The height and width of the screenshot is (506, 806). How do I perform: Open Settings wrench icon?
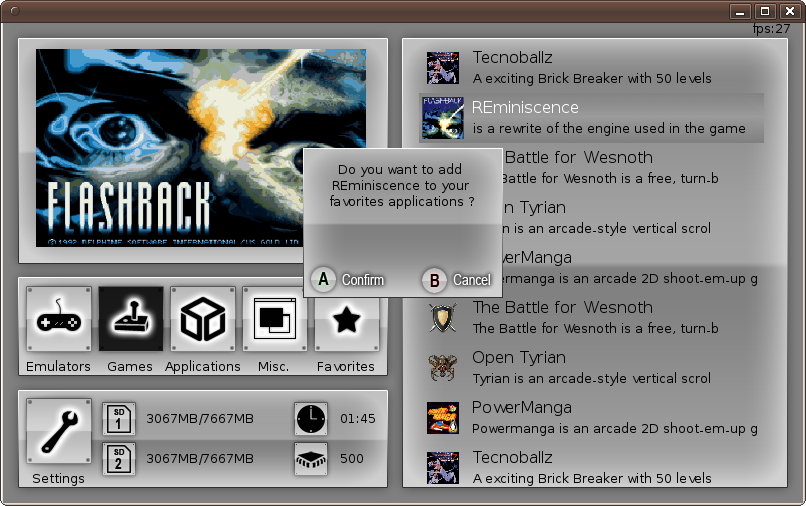pos(58,430)
